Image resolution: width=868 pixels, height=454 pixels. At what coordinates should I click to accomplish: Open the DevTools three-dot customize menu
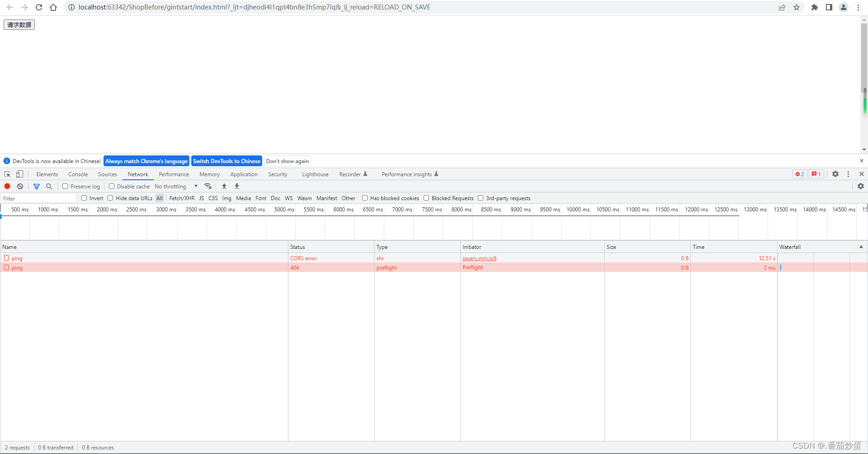tap(848, 174)
